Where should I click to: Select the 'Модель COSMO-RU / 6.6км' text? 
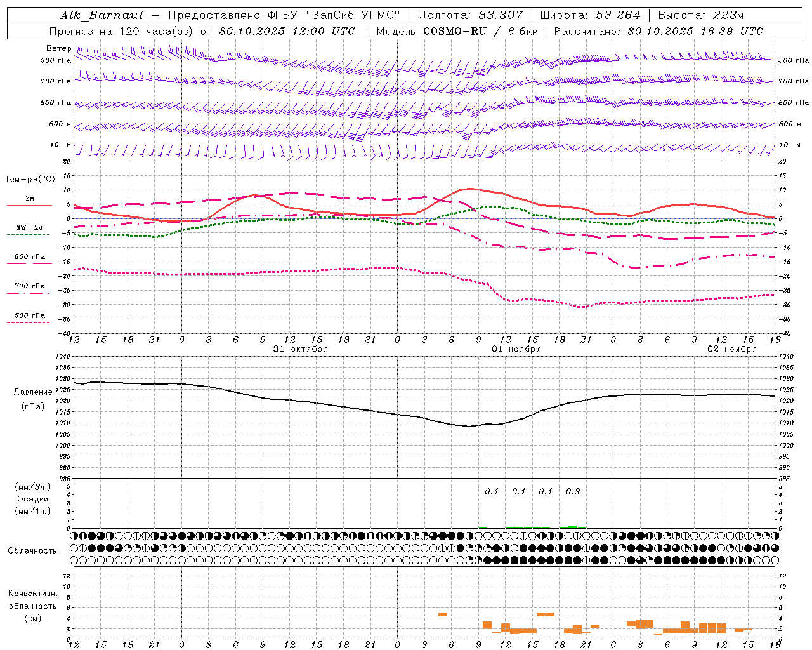tap(457, 31)
